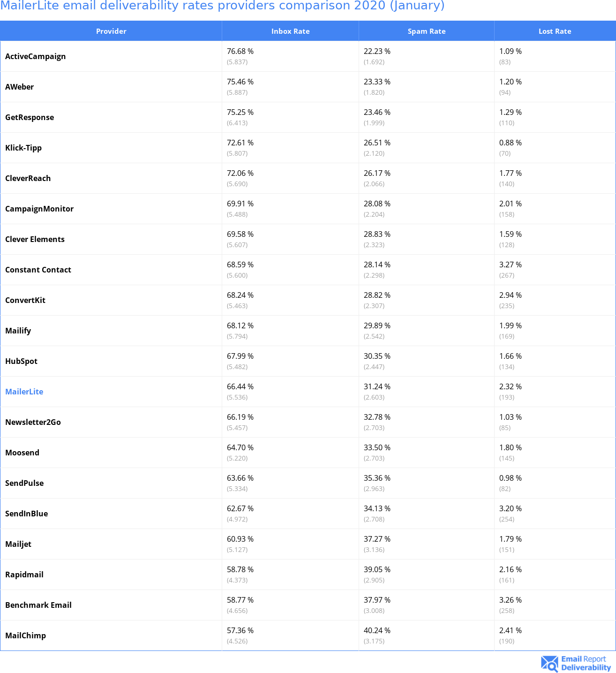Click the HubSpot provider name
The height and width of the screenshot is (673, 616).
click(x=22, y=361)
